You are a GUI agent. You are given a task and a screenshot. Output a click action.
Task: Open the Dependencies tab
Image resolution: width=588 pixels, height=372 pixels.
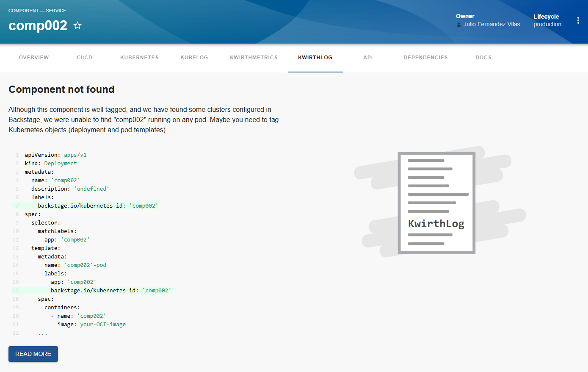pos(426,58)
